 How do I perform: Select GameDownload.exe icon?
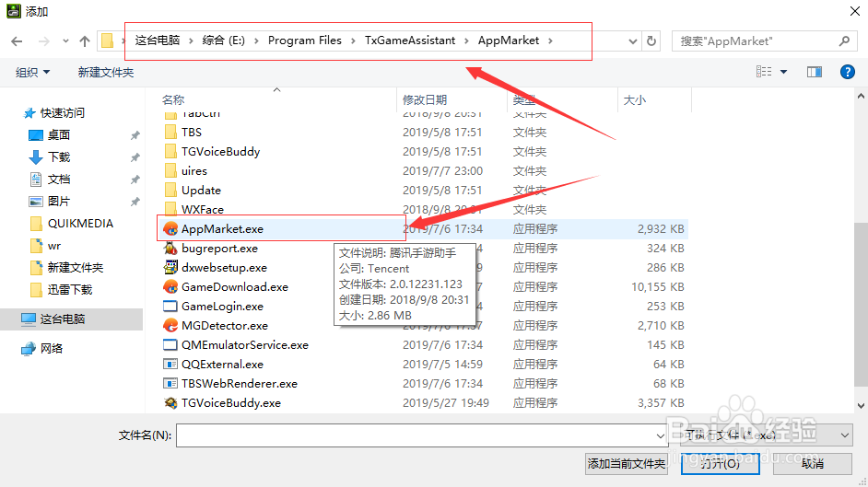170,287
